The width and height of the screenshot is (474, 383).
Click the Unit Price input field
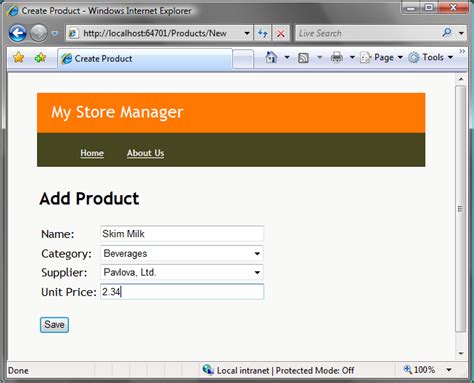tap(182, 292)
